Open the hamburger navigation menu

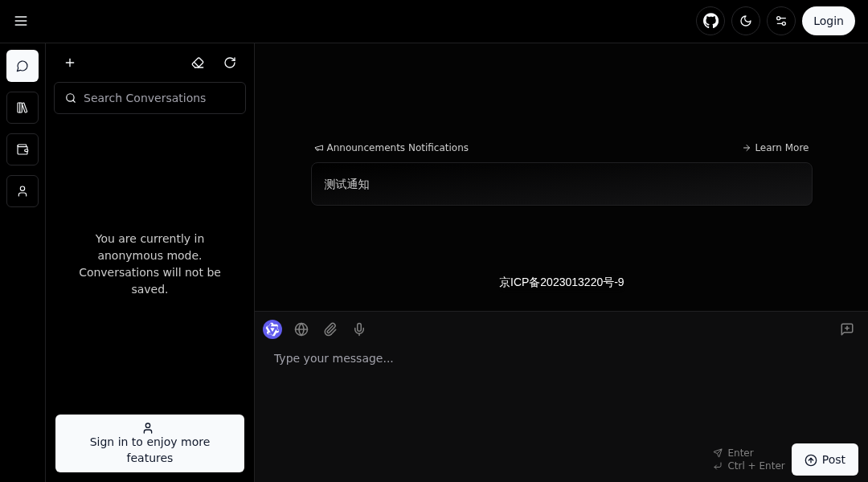tap(21, 21)
